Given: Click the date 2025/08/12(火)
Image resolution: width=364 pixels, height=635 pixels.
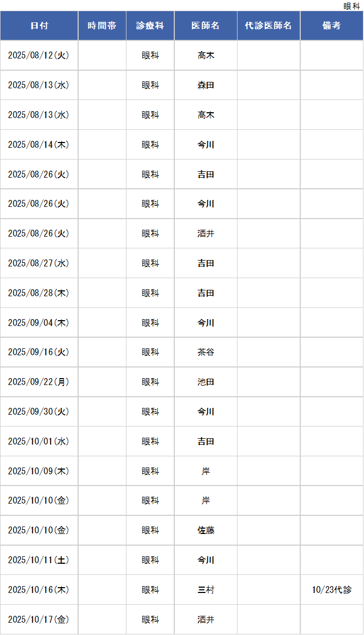Looking at the screenshot, I should point(39,55).
